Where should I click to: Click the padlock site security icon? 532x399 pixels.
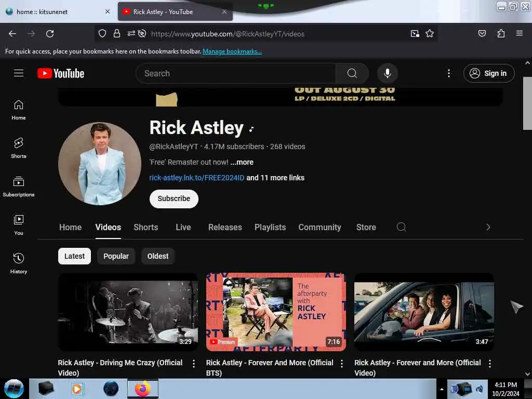(117, 34)
